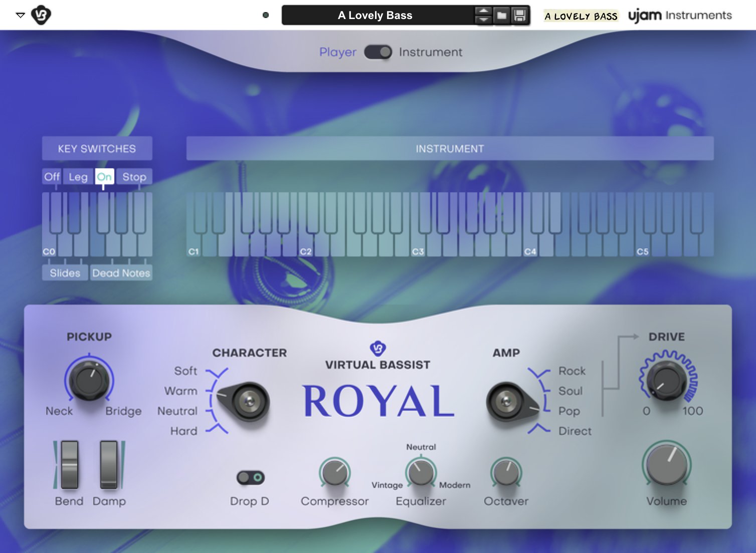Click the green status LED next to the preset name
Screen dimensions: 756x553
click(x=266, y=15)
